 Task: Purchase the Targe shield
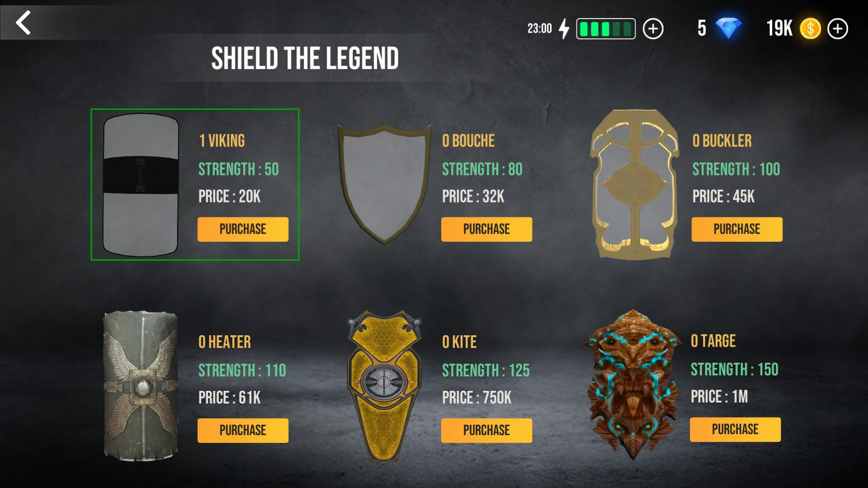735,429
